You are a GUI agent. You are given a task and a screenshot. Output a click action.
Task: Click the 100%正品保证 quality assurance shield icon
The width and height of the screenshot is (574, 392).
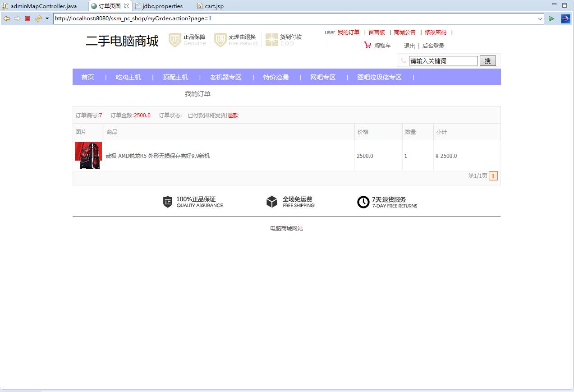(x=166, y=202)
